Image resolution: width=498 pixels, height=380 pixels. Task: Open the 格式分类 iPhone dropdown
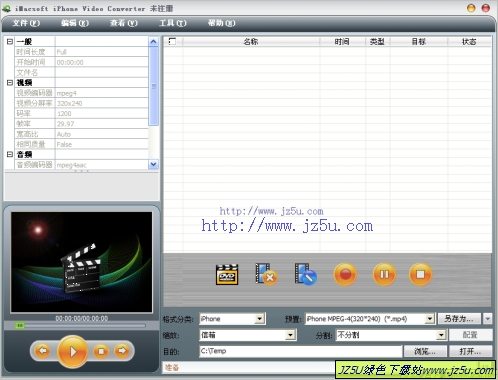pos(260,319)
